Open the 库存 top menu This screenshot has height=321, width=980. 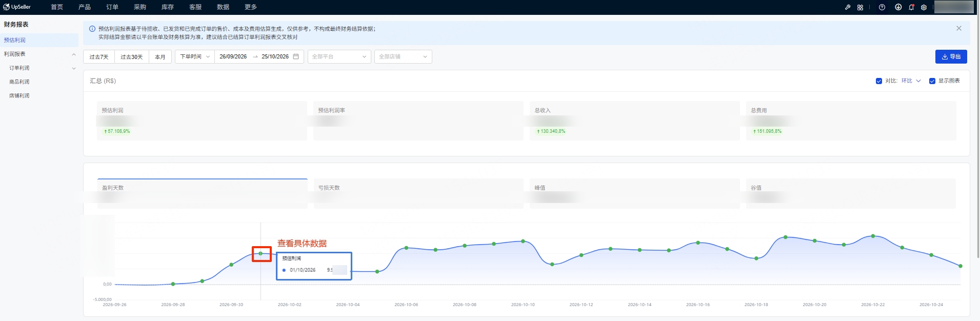pos(168,7)
